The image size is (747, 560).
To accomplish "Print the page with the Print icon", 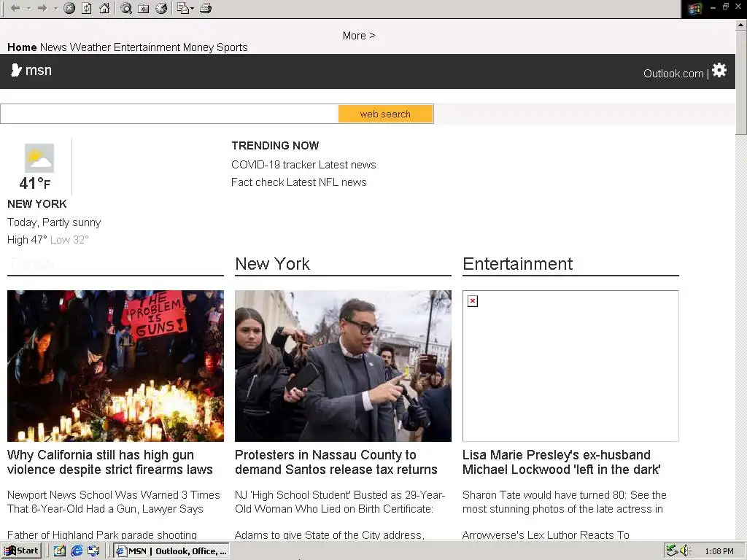I will click(x=206, y=8).
